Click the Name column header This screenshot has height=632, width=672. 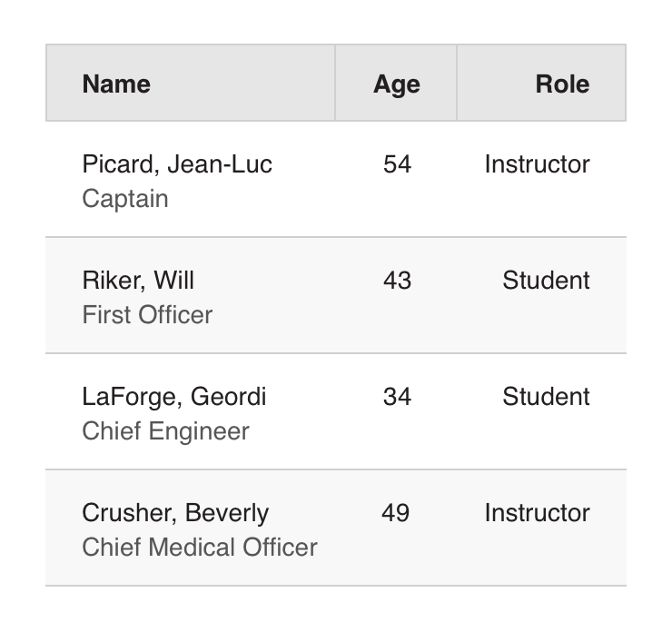[116, 84]
